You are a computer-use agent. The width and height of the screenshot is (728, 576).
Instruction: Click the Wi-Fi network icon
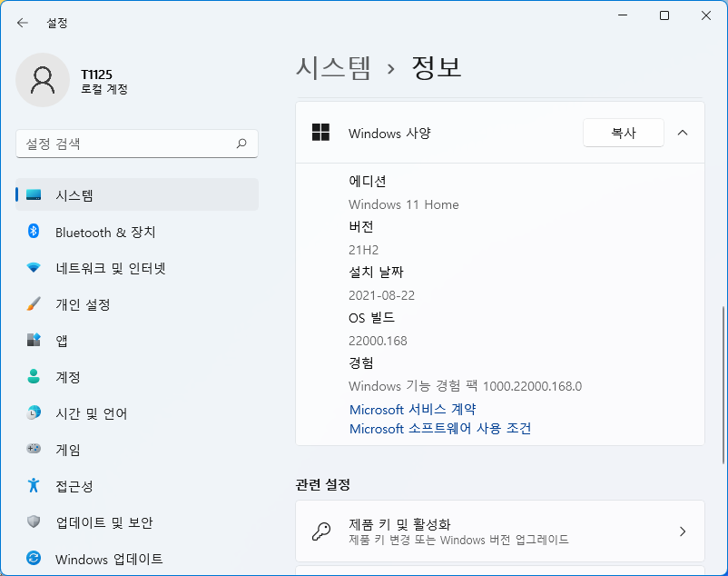[x=34, y=268]
